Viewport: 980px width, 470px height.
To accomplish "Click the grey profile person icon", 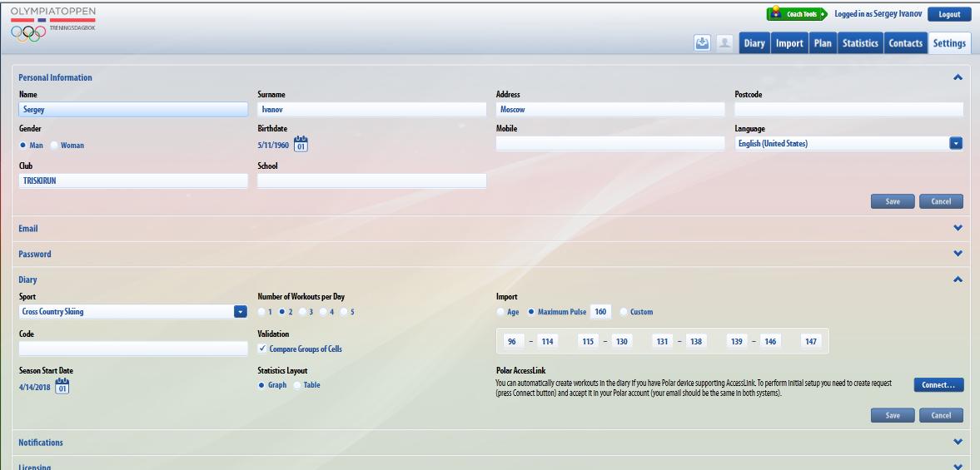I will point(724,43).
